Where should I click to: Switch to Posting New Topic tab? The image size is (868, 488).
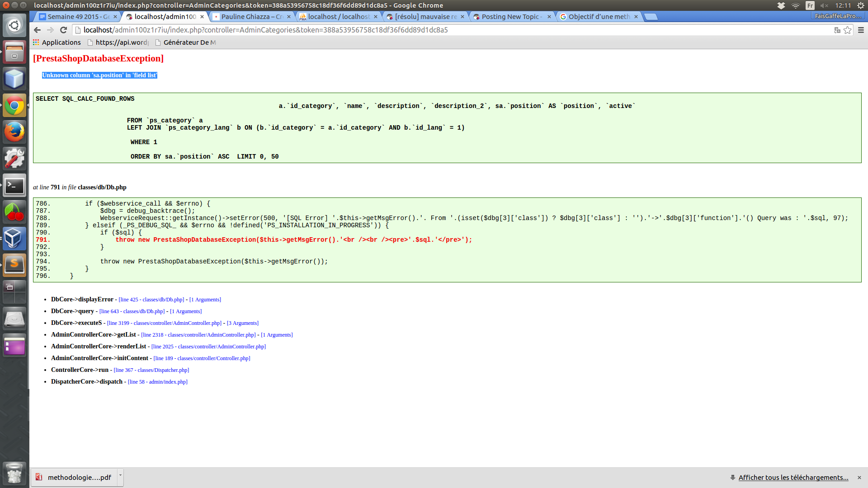[x=510, y=17]
